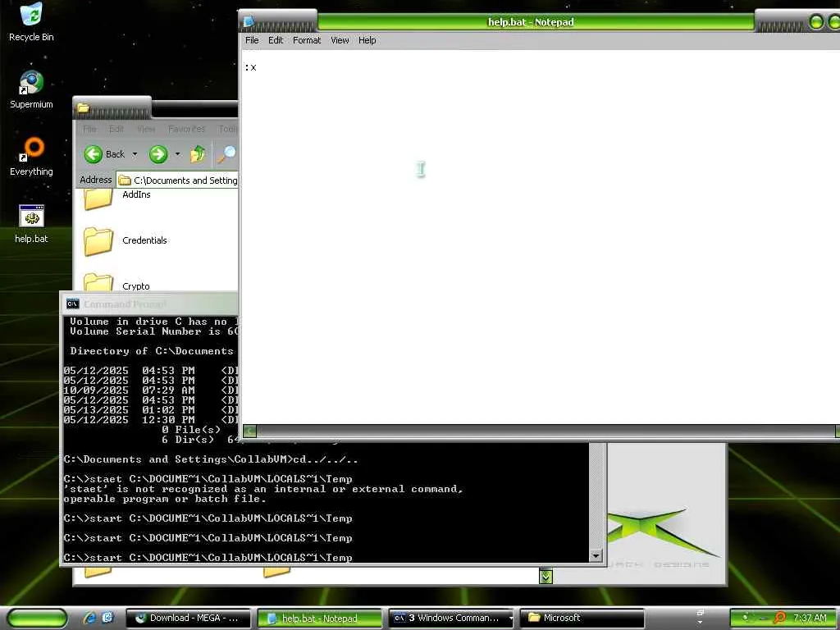The height and width of the screenshot is (630, 840).
Task: Select the help.bat desktop file
Action: (x=31, y=224)
